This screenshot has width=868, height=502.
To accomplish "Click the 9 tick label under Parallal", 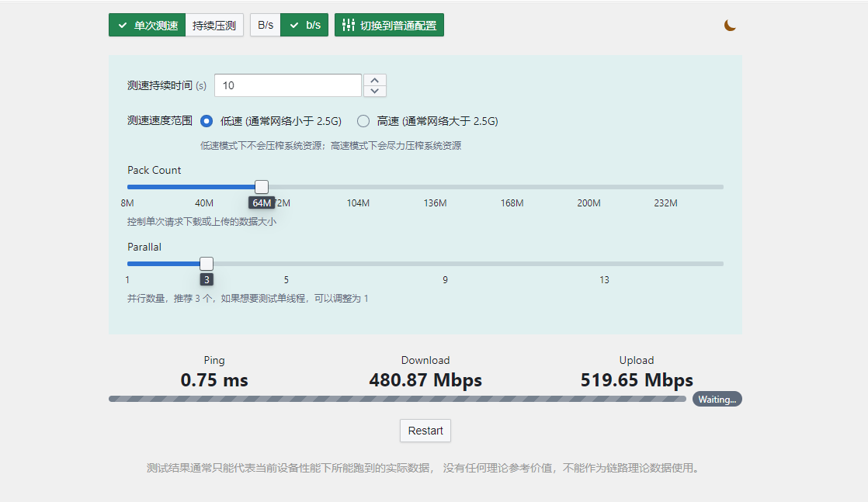I will click(445, 280).
